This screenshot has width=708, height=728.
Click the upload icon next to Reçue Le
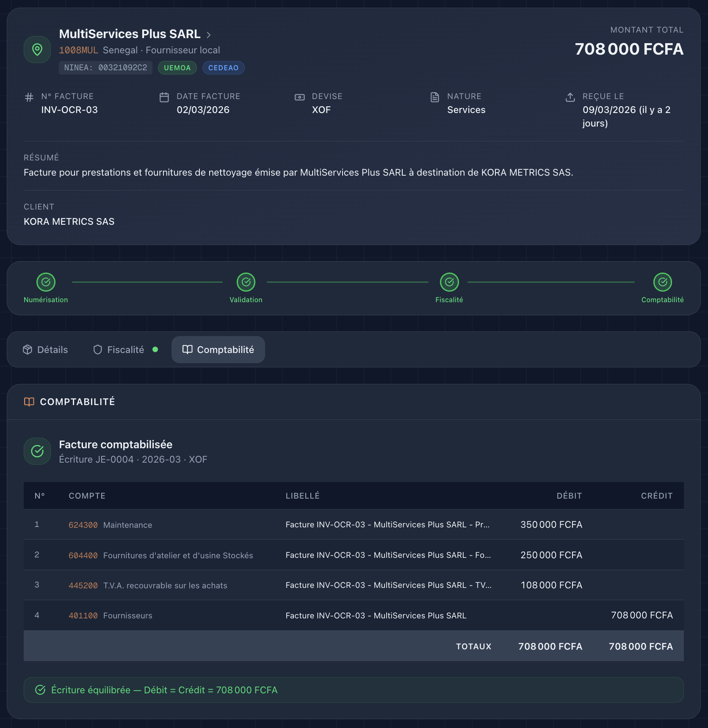pyautogui.click(x=570, y=97)
